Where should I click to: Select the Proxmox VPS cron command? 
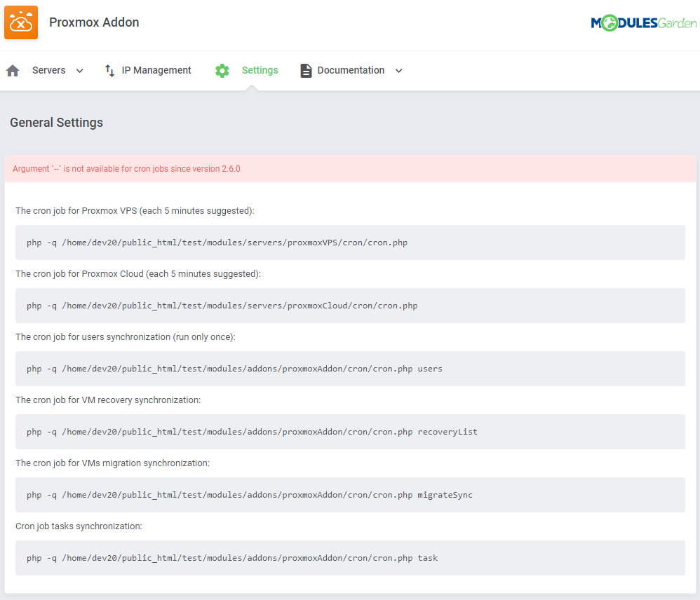pos(350,243)
